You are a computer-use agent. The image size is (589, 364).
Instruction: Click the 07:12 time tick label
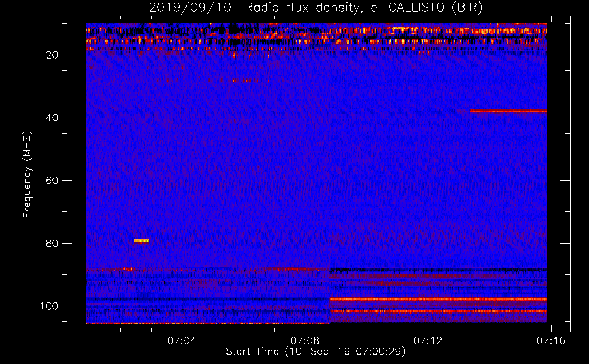[428, 341]
